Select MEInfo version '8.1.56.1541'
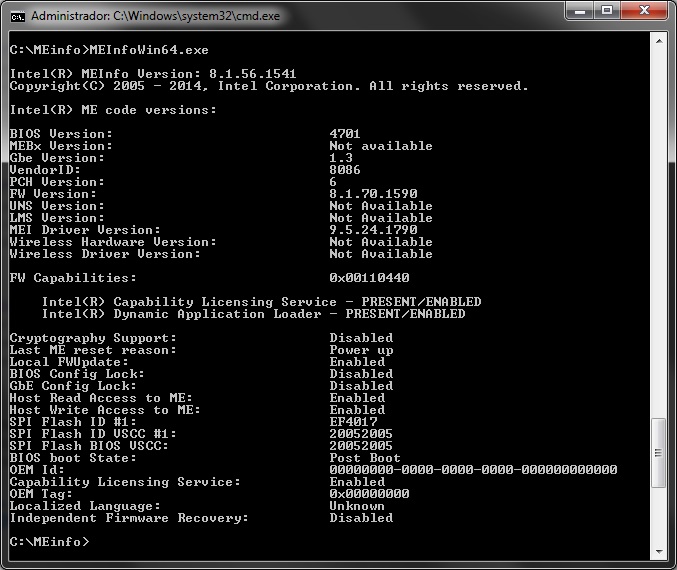 tap(253, 74)
